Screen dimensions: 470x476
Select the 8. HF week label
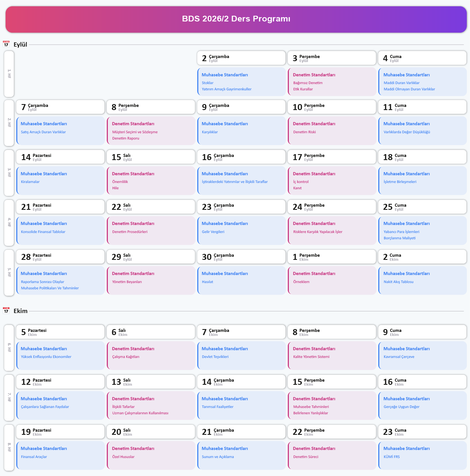tap(9, 447)
